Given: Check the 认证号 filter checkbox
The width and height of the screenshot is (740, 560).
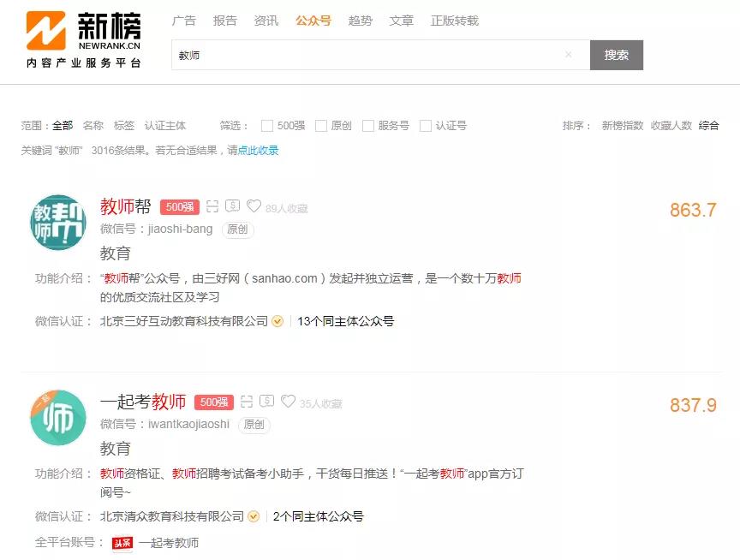Looking at the screenshot, I should coord(426,126).
